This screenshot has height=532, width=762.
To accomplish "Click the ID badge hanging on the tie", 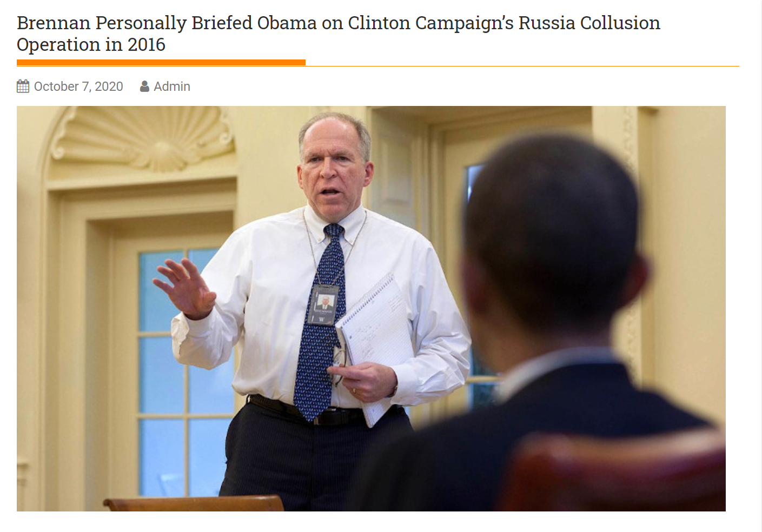I will 324,305.
